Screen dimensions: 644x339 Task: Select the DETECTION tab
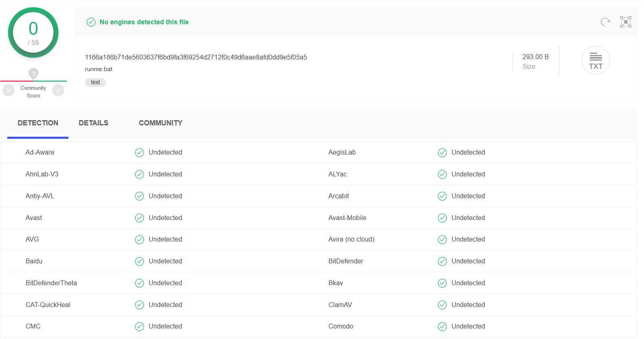click(x=38, y=123)
